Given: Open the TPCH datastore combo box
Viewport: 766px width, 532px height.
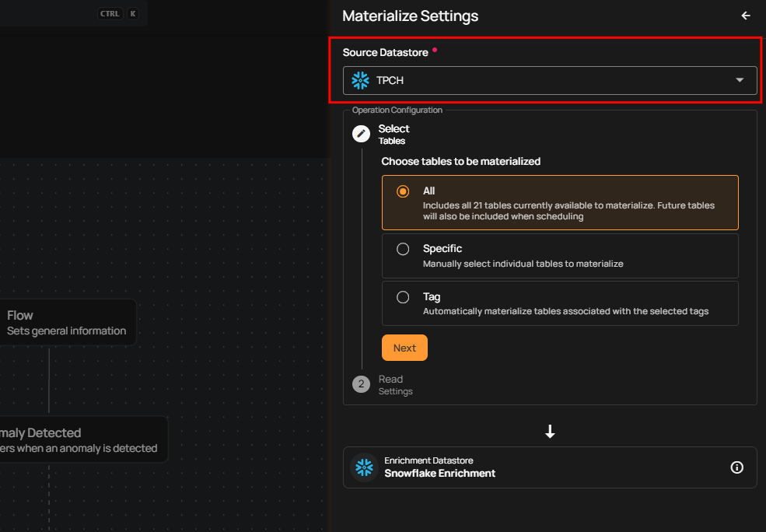Looking at the screenshot, I should pyautogui.click(x=544, y=80).
